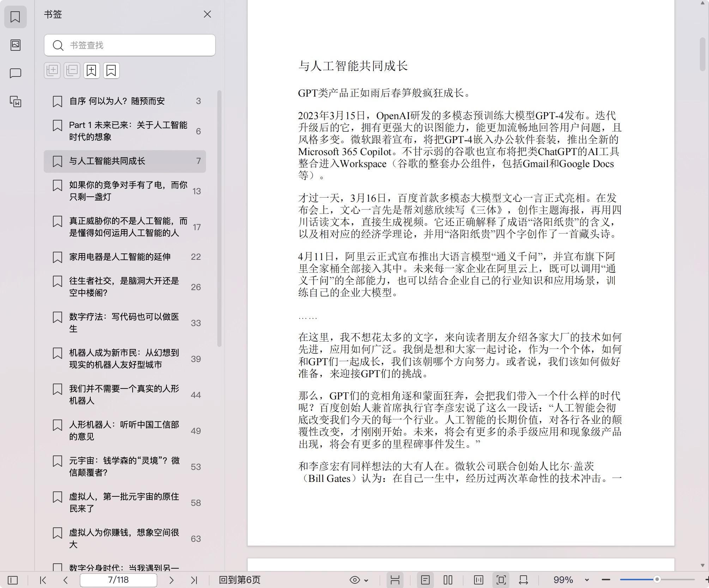Go to bookmark 自序 何以为人？随预而安
The height and width of the screenshot is (588, 709).
[125, 101]
